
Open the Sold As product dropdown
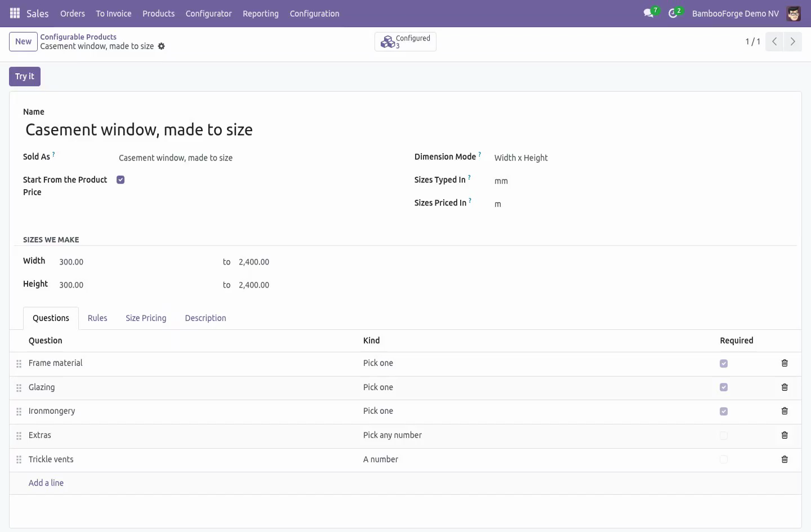pos(257,158)
